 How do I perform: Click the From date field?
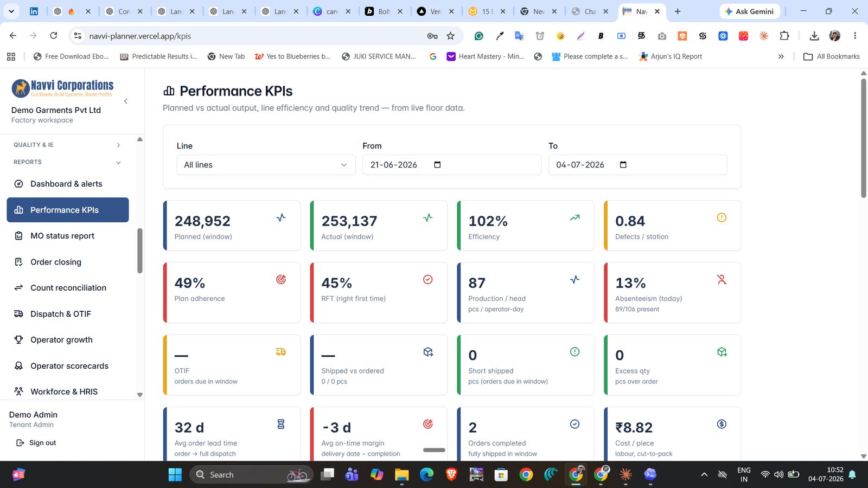(452, 165)
